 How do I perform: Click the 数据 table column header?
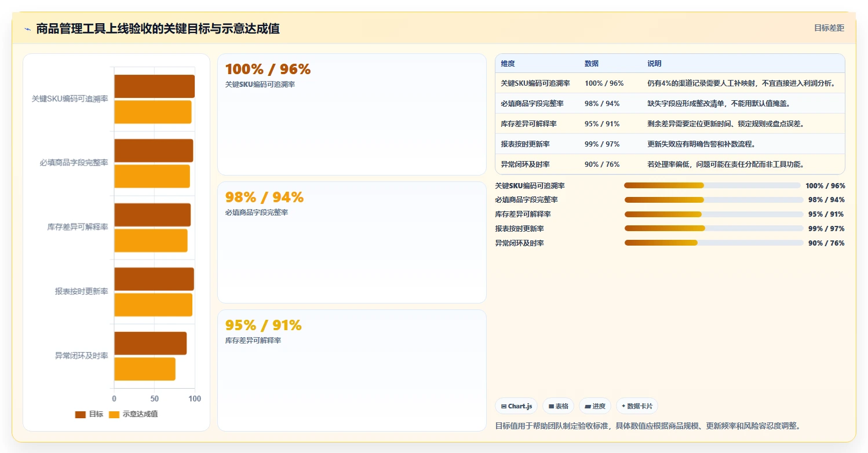pos(592,64)
